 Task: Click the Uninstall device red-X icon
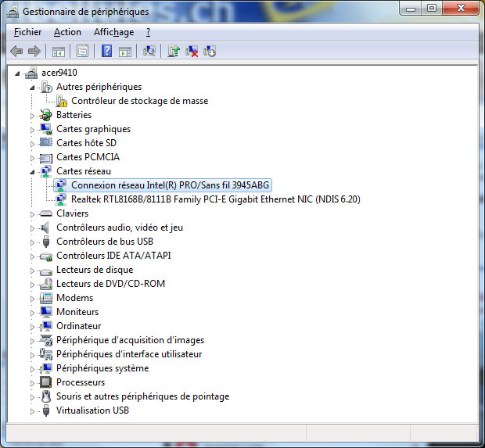point(192,51)
